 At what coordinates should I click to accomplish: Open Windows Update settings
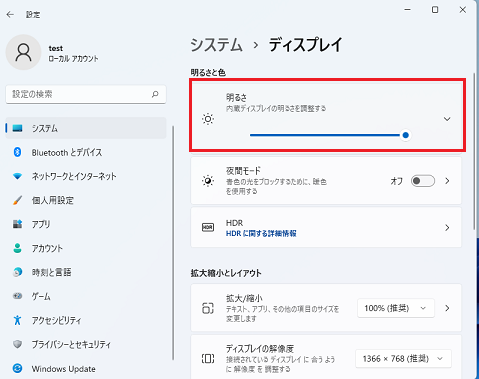coord(86,368)
